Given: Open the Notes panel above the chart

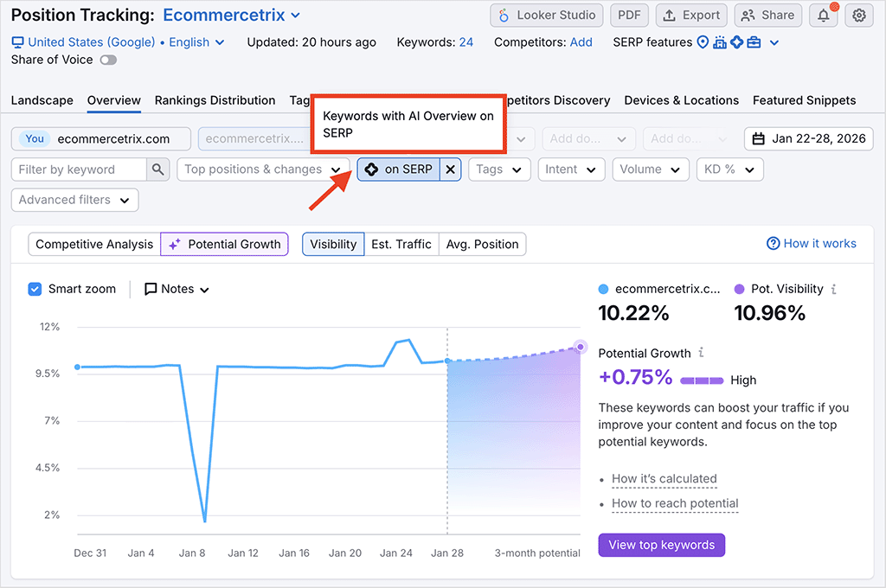Looking at the screenshot, I should pyautogui.click(x=176, y=289).
